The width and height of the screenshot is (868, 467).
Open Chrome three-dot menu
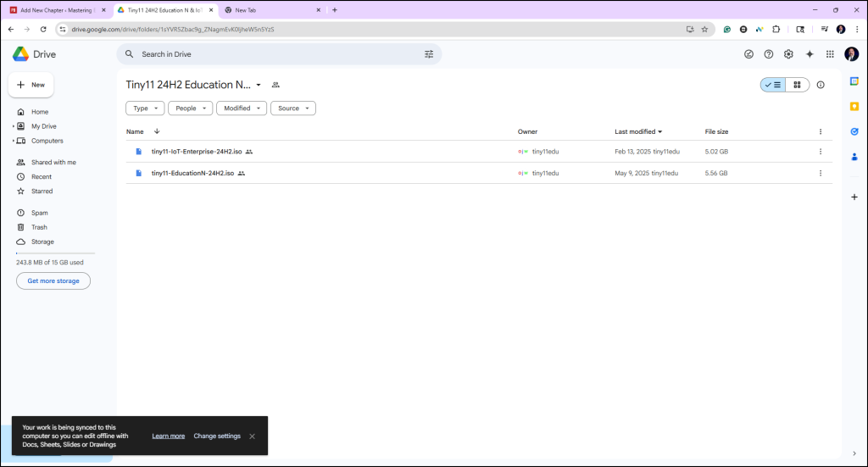coord(857,30)
